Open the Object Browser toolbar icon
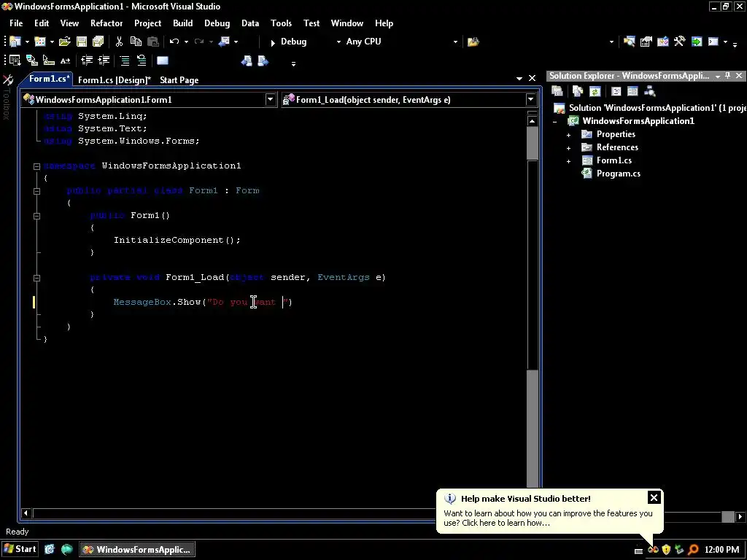Screen dimensions: 747x560 [662, 42]
